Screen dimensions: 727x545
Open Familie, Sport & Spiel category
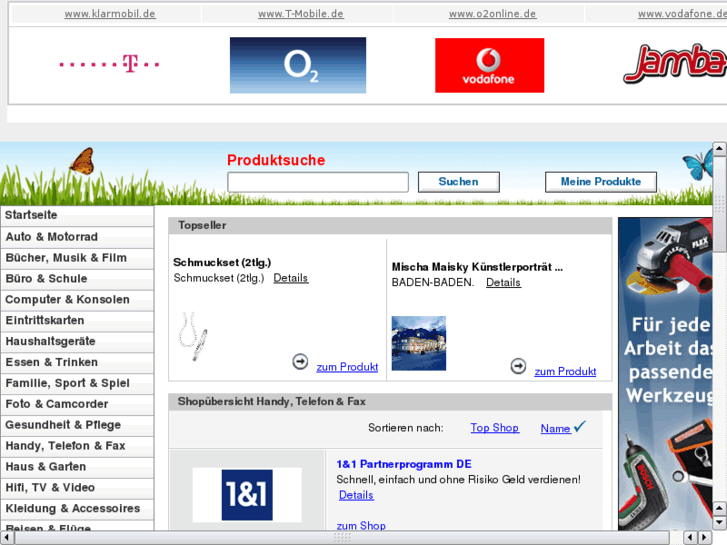[x=77, y=383]
